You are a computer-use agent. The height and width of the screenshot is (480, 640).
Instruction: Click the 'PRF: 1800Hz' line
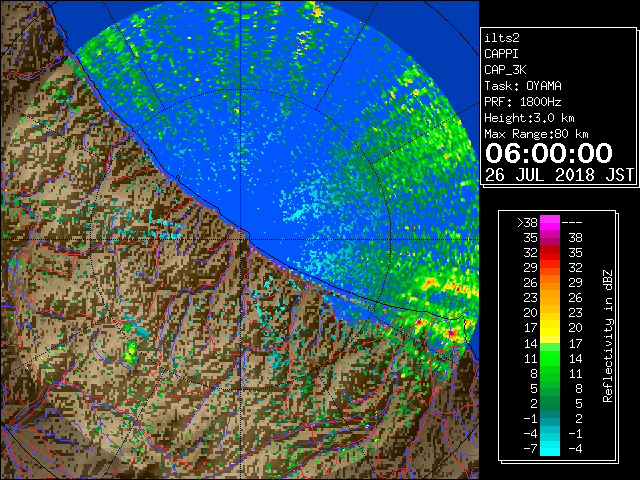pyautogui.click(x=523, y=102)
